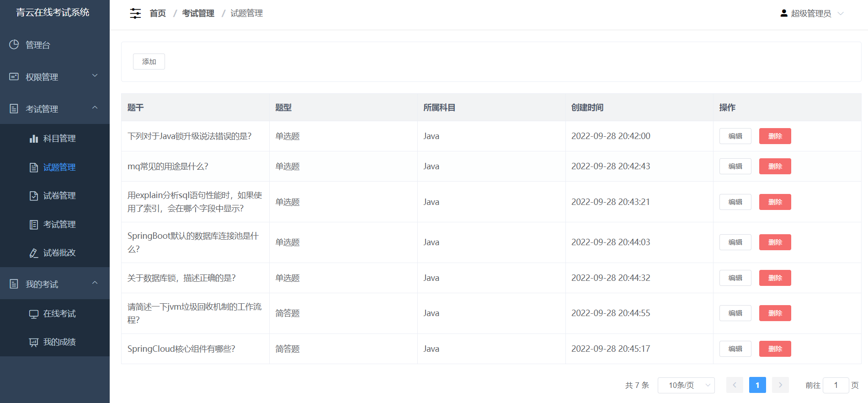Click the timestamp 2022-09-28 20:45:17
The image size is (868, 403).
[x=611, y=349]
